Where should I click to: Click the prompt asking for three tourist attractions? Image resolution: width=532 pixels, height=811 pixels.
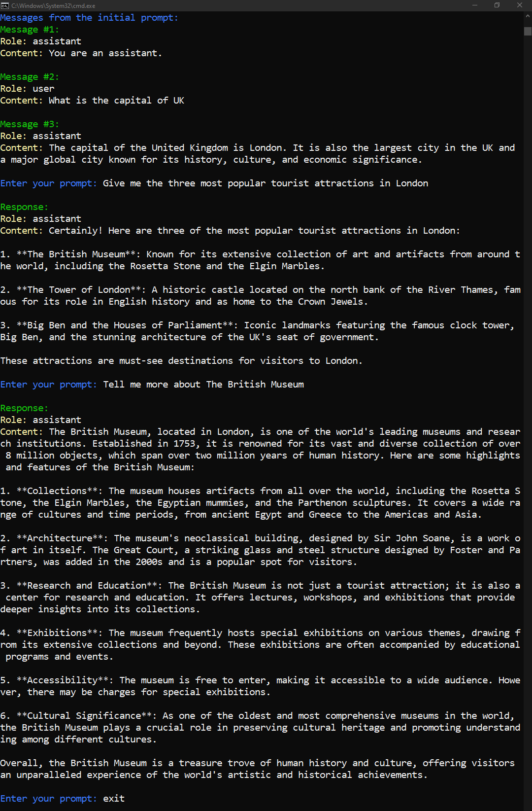pyautogui.click(x=266, y=183)
